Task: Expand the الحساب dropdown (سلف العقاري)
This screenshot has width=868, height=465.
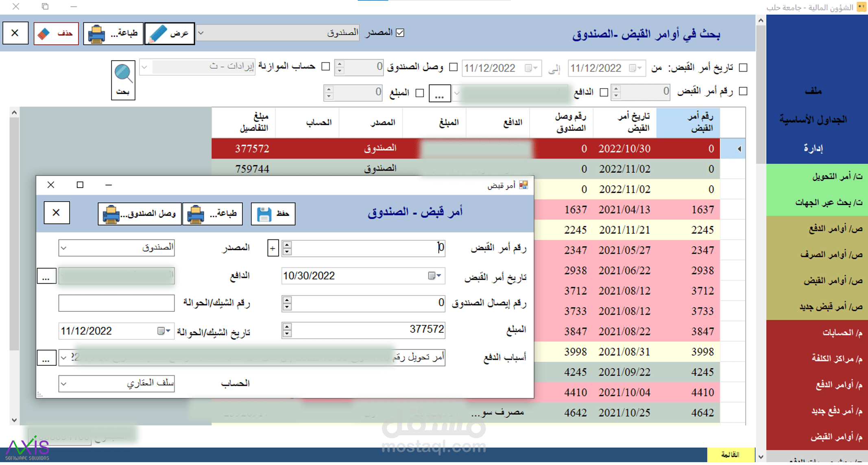Action: coord(64,383)
